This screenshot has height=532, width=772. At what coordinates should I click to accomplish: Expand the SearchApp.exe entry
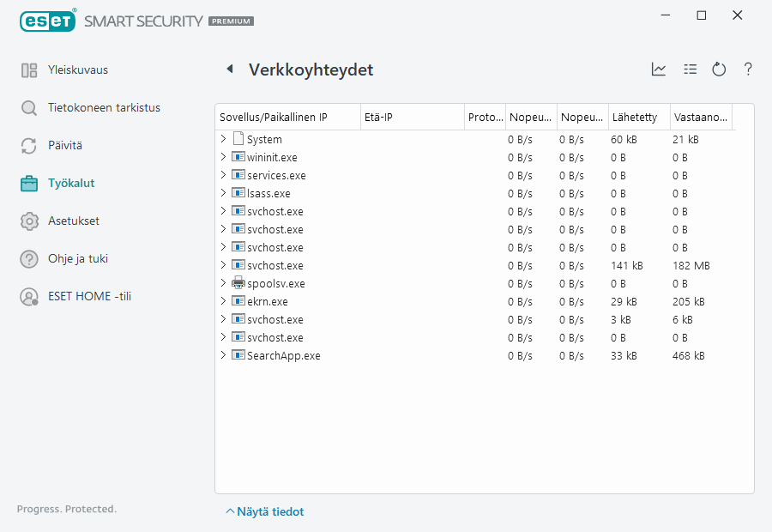223,355
